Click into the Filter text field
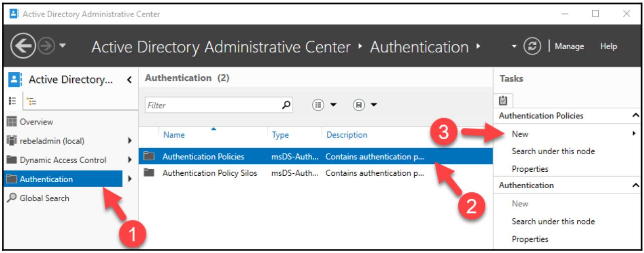 pos(211,106)
